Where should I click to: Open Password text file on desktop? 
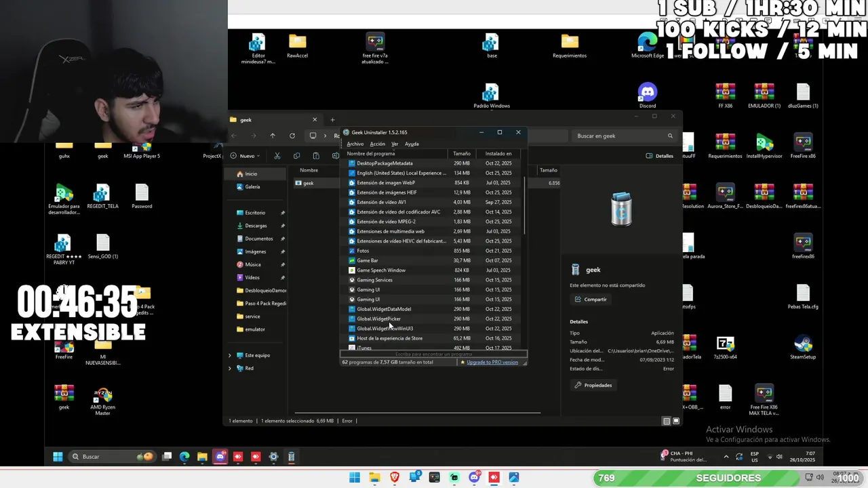point(142,197)
